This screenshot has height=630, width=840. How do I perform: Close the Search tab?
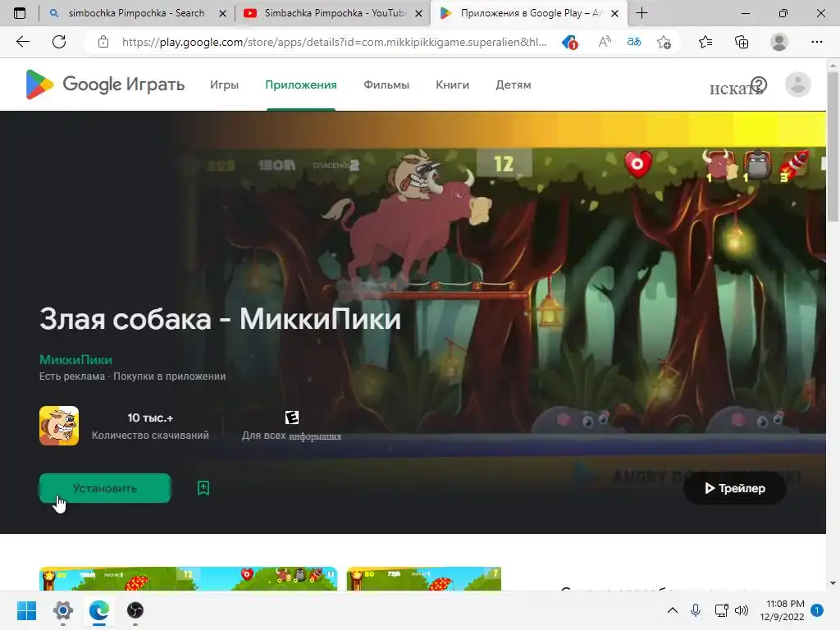[x=223, y=13]
